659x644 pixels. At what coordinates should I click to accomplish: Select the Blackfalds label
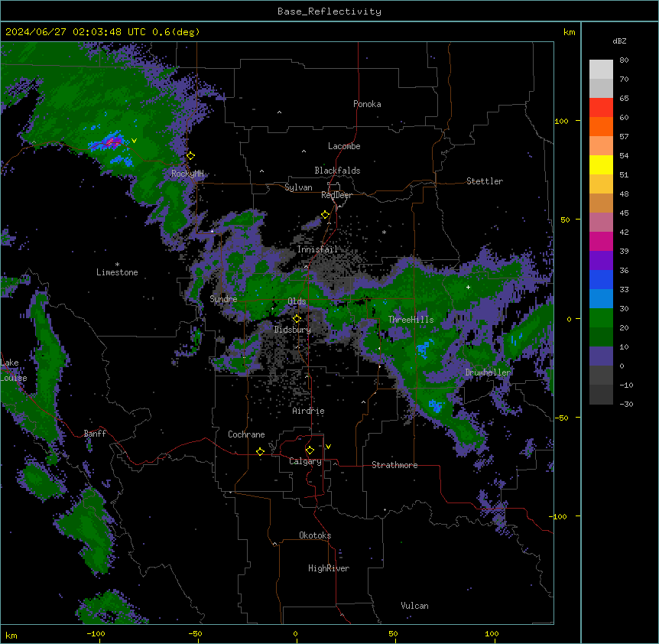pyautogui.click(x=337, y=171)
